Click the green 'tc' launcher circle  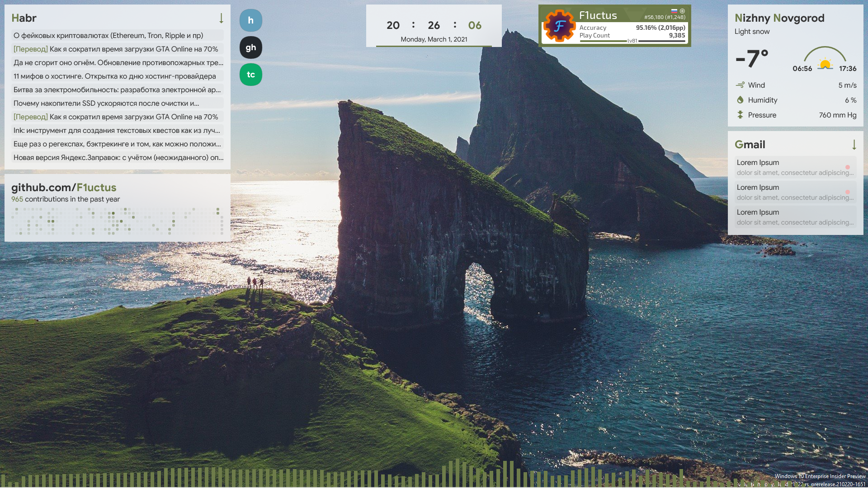[250, 75]
